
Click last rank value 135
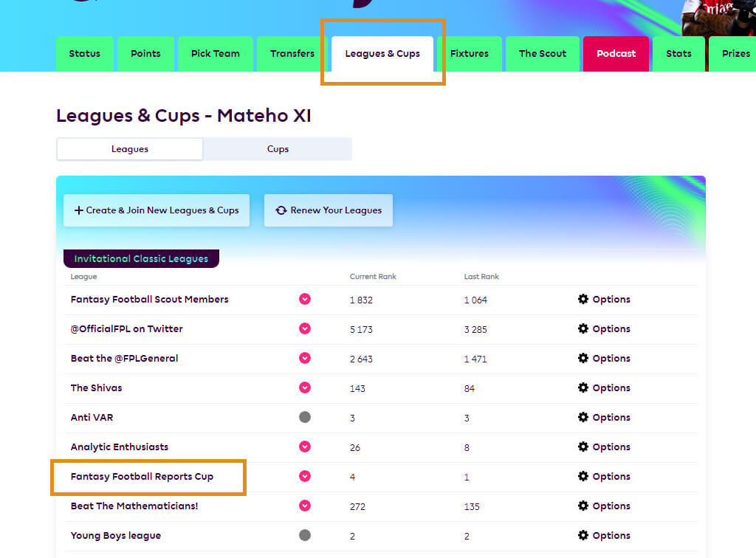click(472, 506)
